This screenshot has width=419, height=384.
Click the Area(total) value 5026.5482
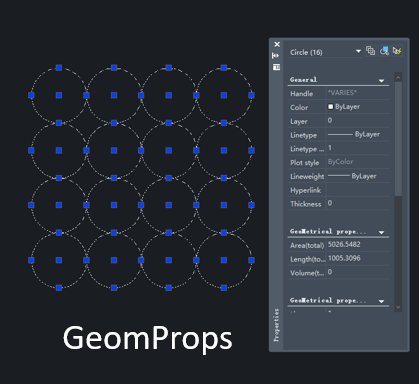(x=344, y=244)
